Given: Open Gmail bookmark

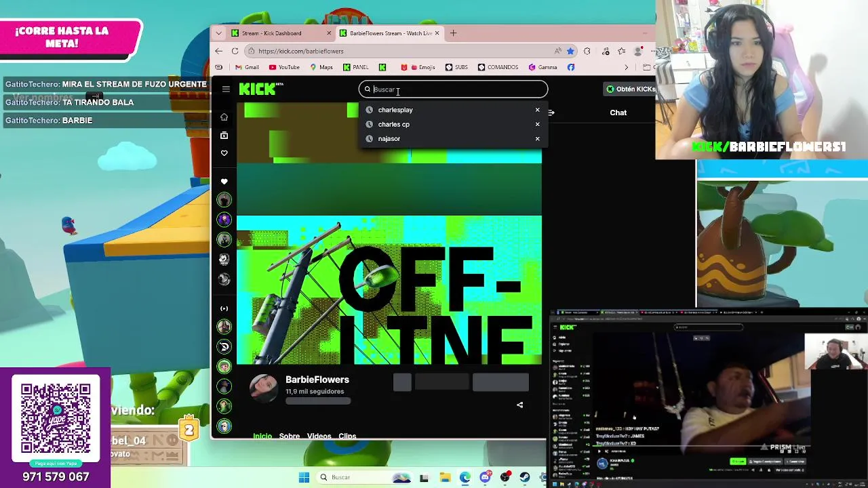Looking at the screenshot, I should (x=247, y=67).
